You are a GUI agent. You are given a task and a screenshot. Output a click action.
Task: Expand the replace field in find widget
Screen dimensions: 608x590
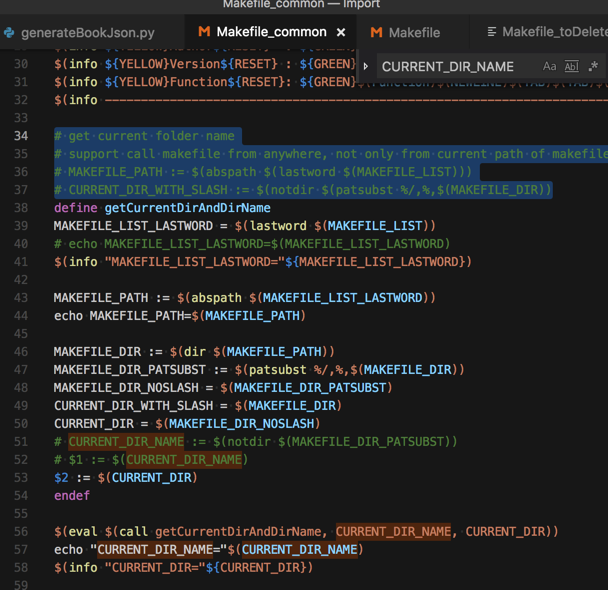tap(366, 66)
